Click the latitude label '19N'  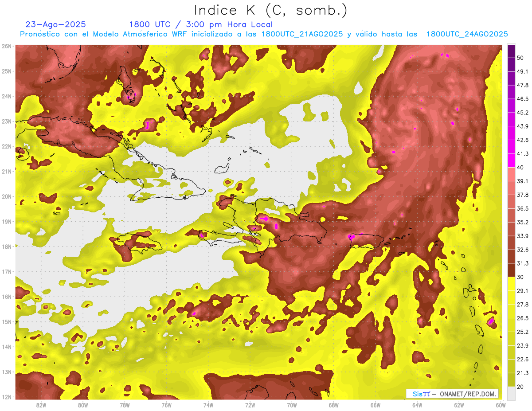(x=7, y=222)
